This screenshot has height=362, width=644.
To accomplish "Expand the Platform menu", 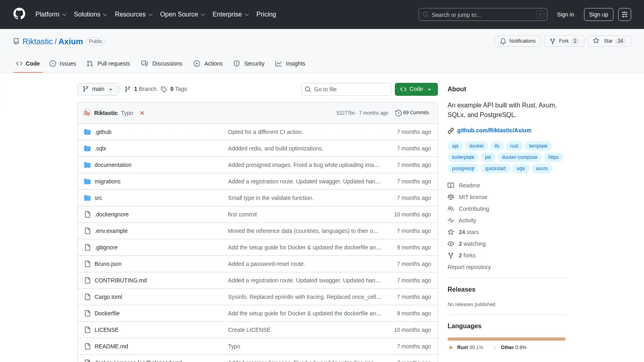I will coord(51,14).
